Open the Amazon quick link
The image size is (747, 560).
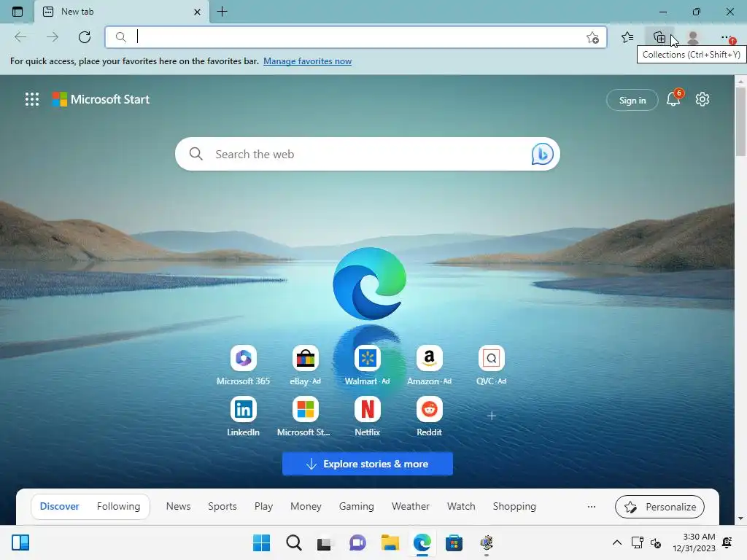429,365
